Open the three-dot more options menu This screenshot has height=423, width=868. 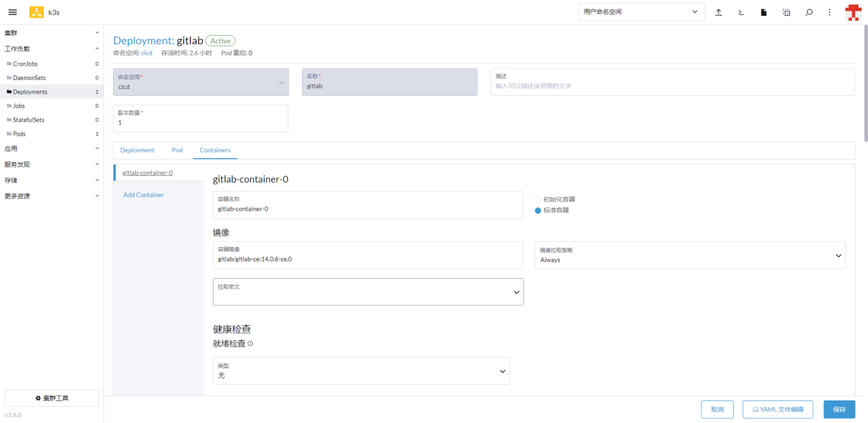pos(830,12)
